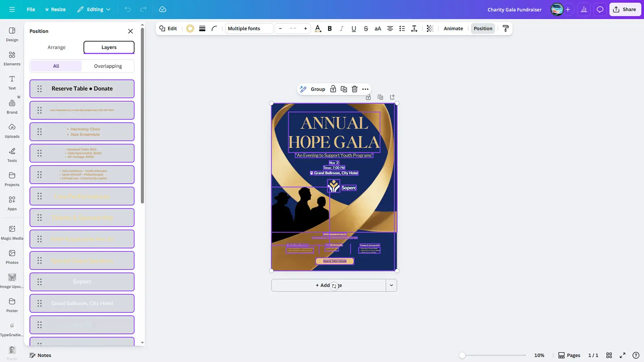
Task: Click the Share button
Action: (x=625, y=10)
